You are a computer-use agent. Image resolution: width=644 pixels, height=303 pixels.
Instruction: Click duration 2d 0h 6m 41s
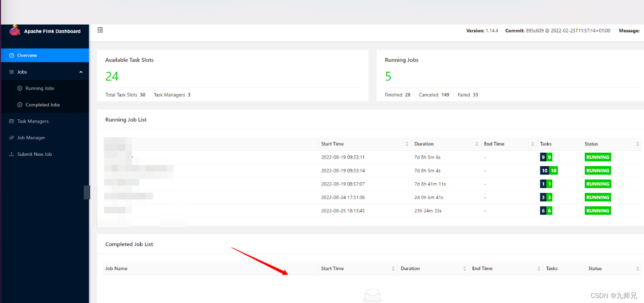point(429,198)
